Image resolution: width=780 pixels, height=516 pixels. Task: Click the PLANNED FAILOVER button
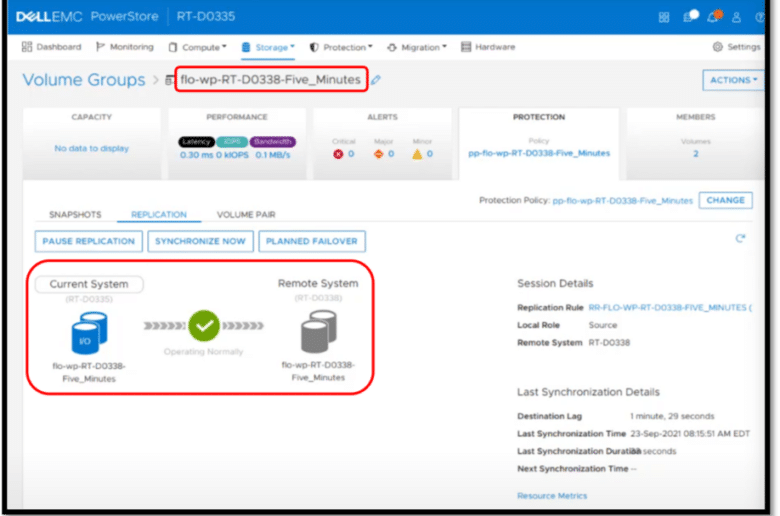click(x=312, y=241)
